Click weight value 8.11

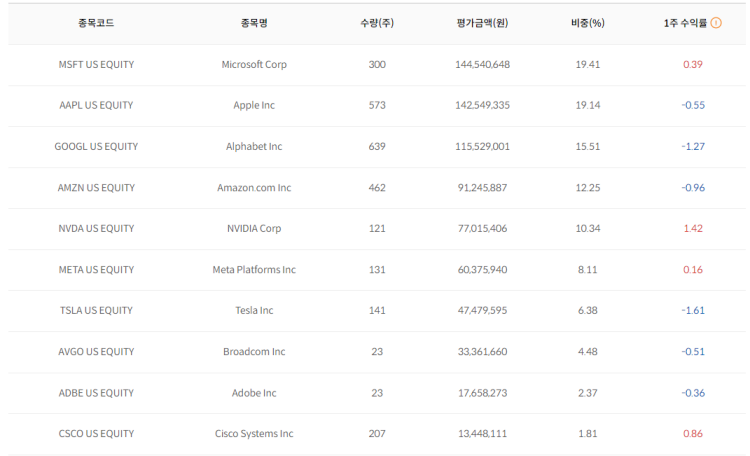pos(587,270)
